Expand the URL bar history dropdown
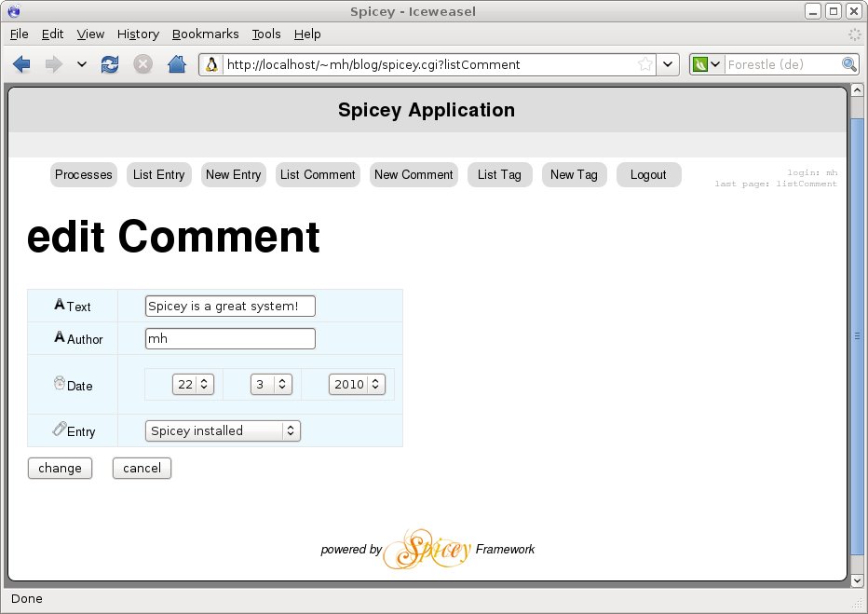 pyautogui.click(x=668, y=64)
